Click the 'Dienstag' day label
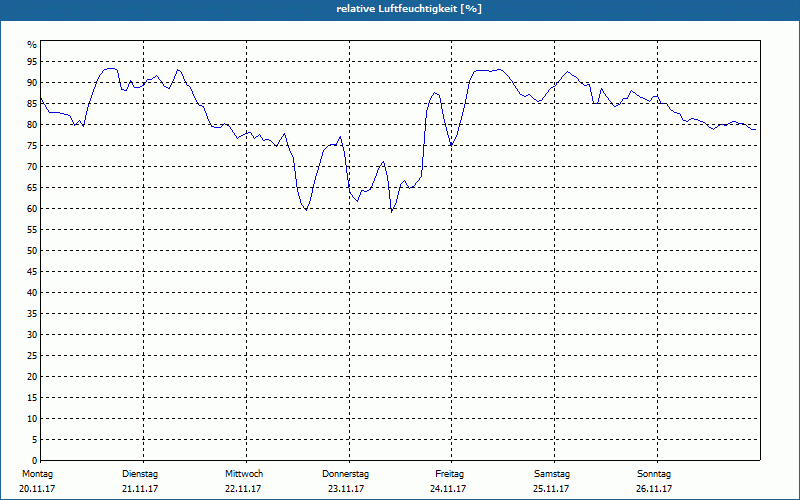 (x=140, y=474)
